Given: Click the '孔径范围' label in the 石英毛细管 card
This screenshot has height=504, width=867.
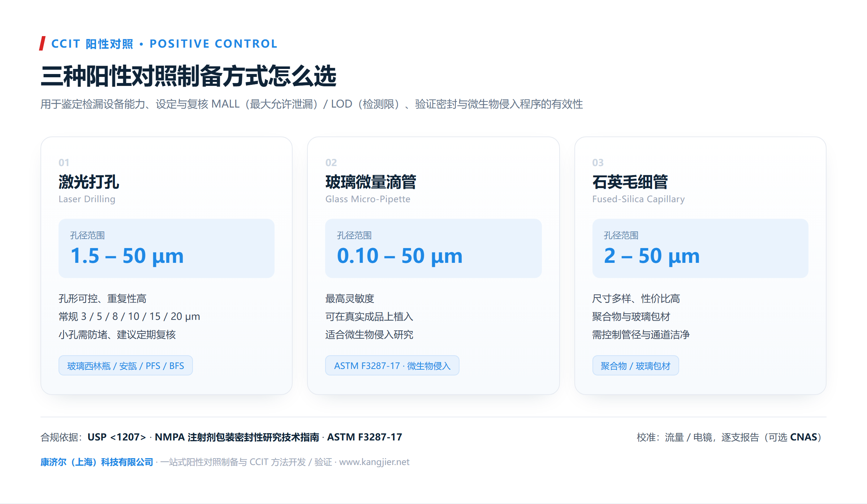Looking at the screenshot, I should tap(621, 235).
